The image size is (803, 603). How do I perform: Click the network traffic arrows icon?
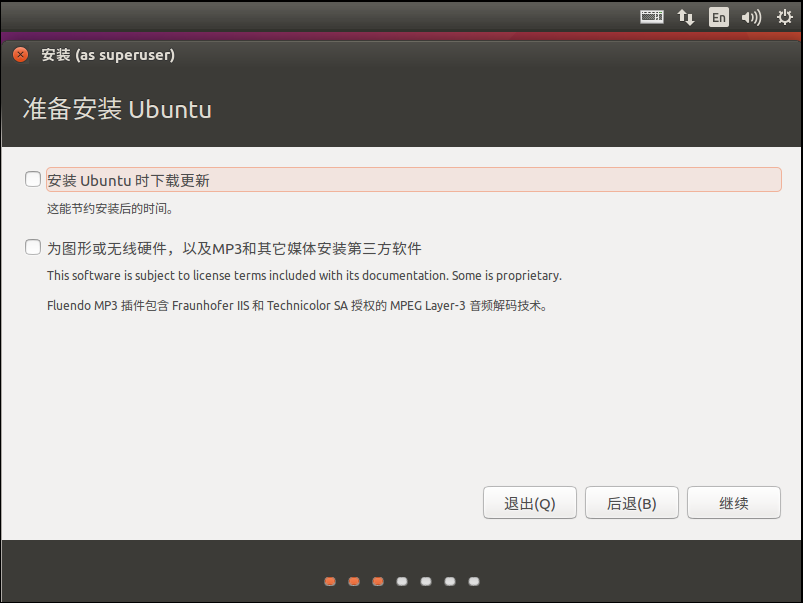coord(685,17)
